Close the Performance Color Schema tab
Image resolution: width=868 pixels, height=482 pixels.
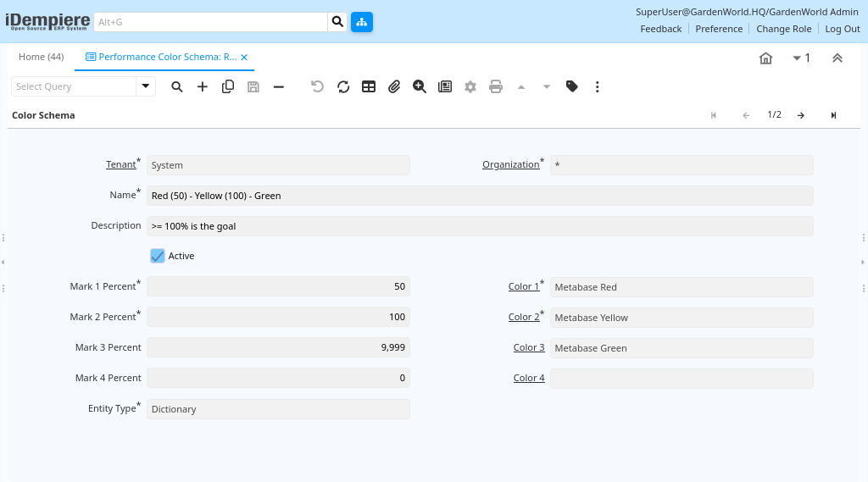(x=244, y=57)
